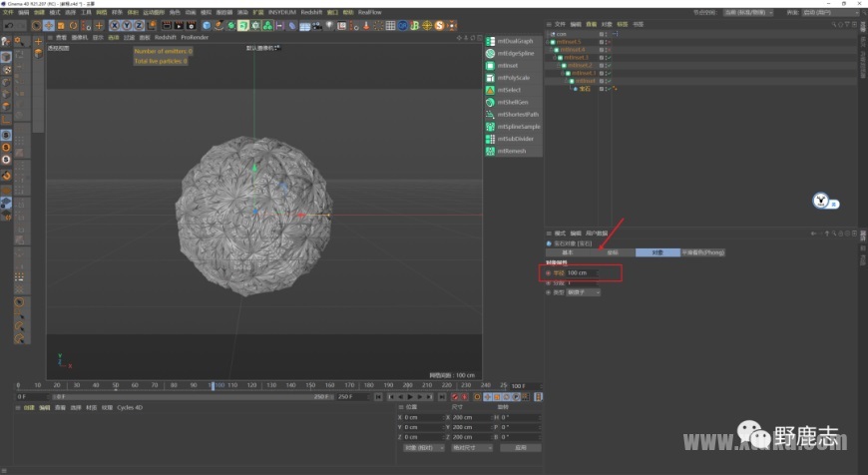Select mtInset.5 in object manager
This screenshot has height=475, width=868.
[x=569, y=42]
